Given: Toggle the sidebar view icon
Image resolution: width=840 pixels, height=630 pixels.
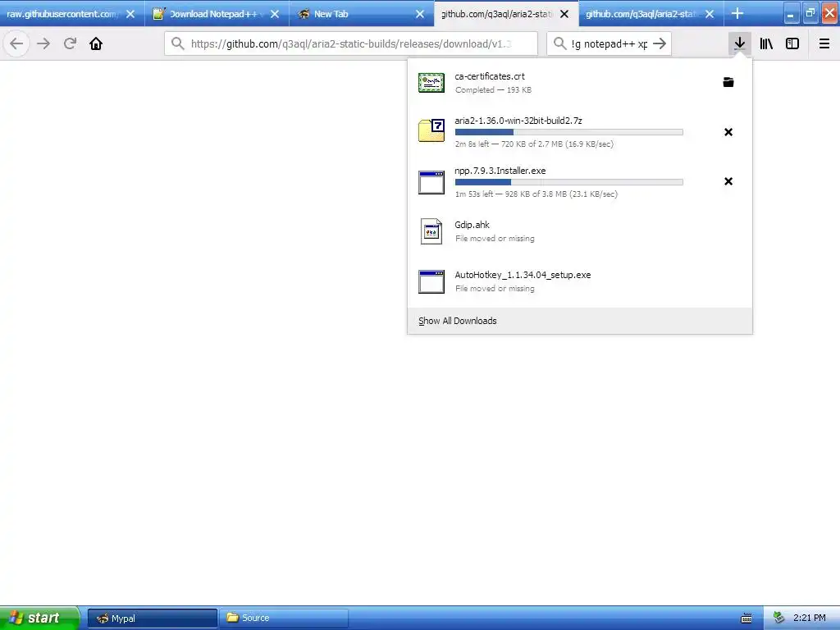Looking at the screenshot, I should 792,43.
